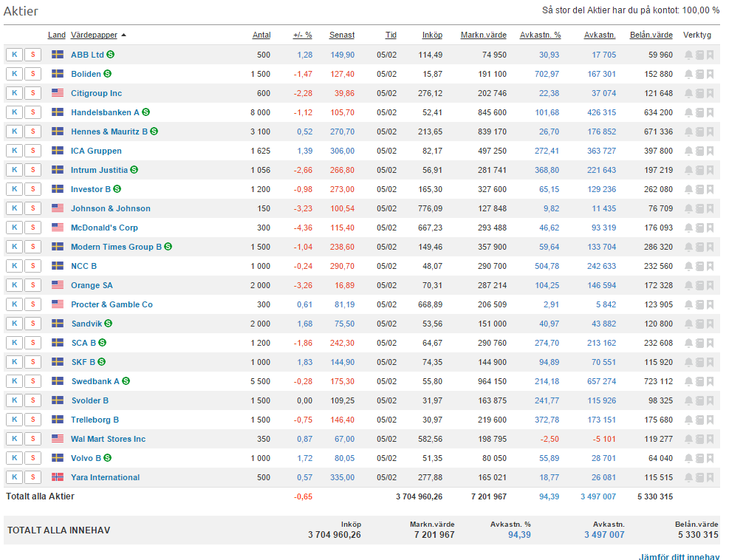Open the McDonald's Corp stock link
The height and width of the screenshot is (560, 729).
tap(104, 228)
